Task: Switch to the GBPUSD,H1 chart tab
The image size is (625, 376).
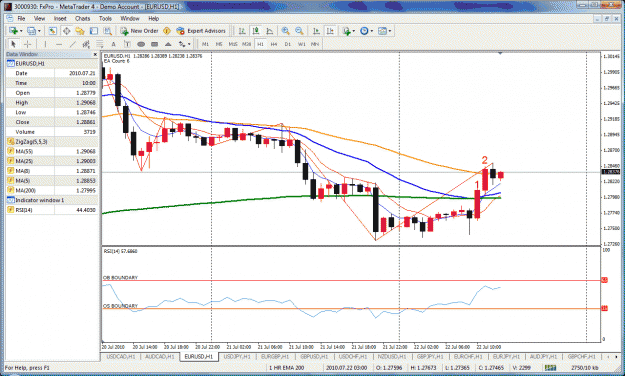Action: pyautogui.click(x=314, y=356)
